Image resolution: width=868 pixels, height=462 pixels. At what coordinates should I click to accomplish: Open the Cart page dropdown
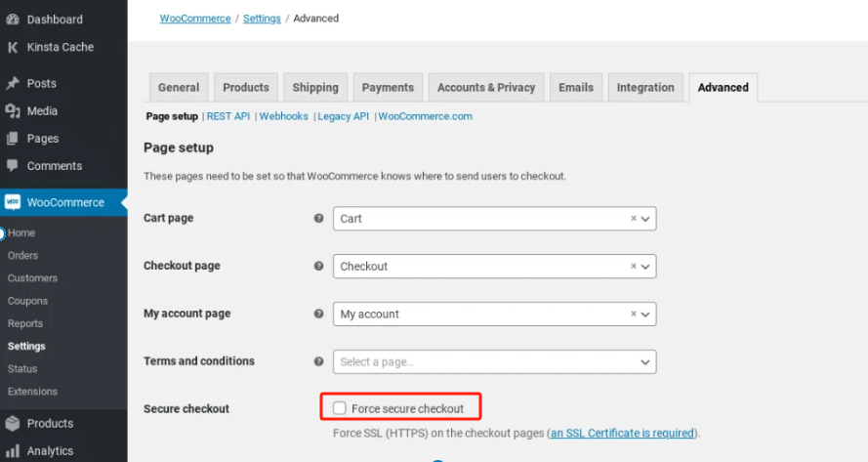pyautogui.click(x=493, y=219)
